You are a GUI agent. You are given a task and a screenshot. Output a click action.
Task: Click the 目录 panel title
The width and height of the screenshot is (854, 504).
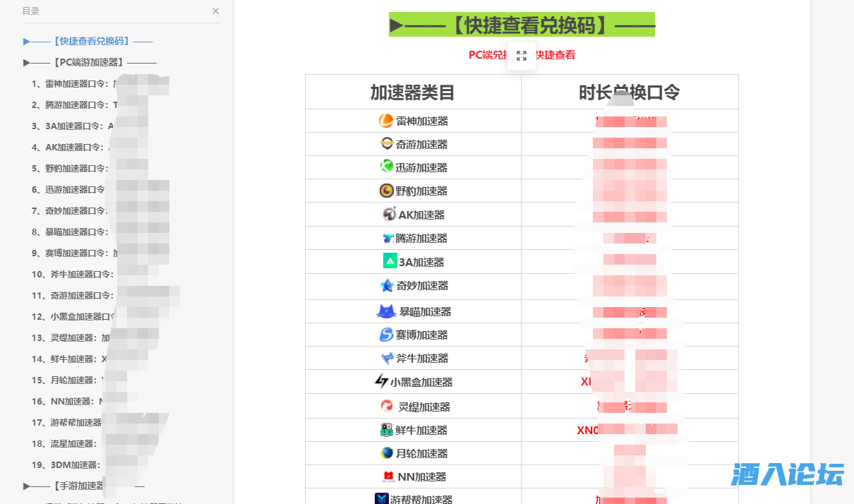(x=31, y=11)
